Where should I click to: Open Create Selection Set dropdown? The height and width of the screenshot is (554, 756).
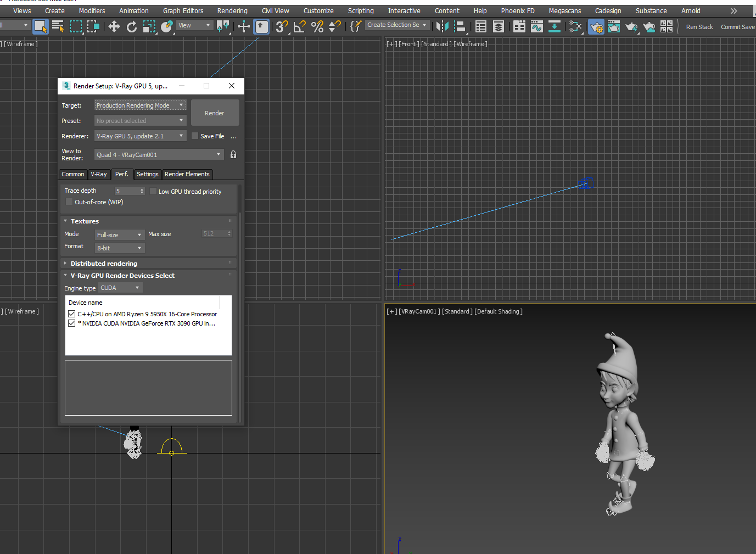click(x=397, y=25)
